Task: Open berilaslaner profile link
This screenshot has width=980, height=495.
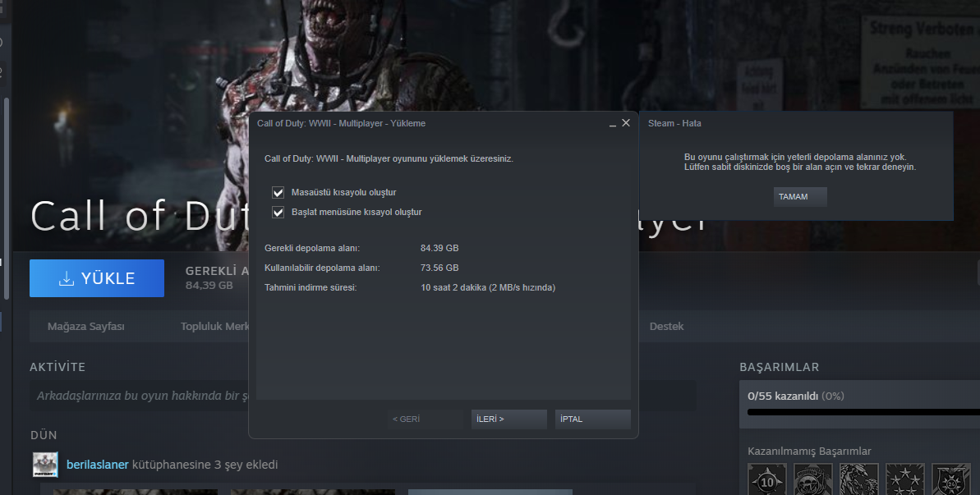Action: pos(98,465)
